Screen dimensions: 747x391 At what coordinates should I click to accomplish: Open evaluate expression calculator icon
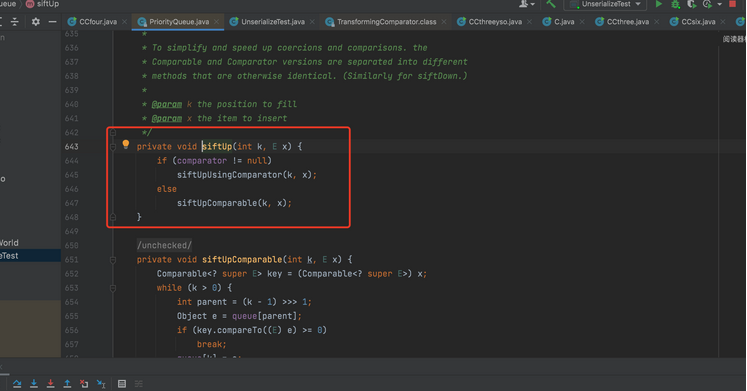(122, 383)
